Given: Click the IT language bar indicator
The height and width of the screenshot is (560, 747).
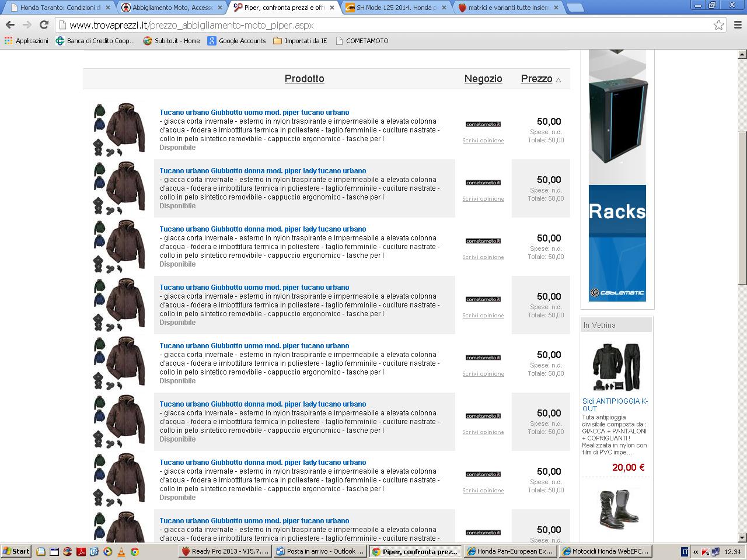Looking at the screenshot, I should tap(685, 551).
